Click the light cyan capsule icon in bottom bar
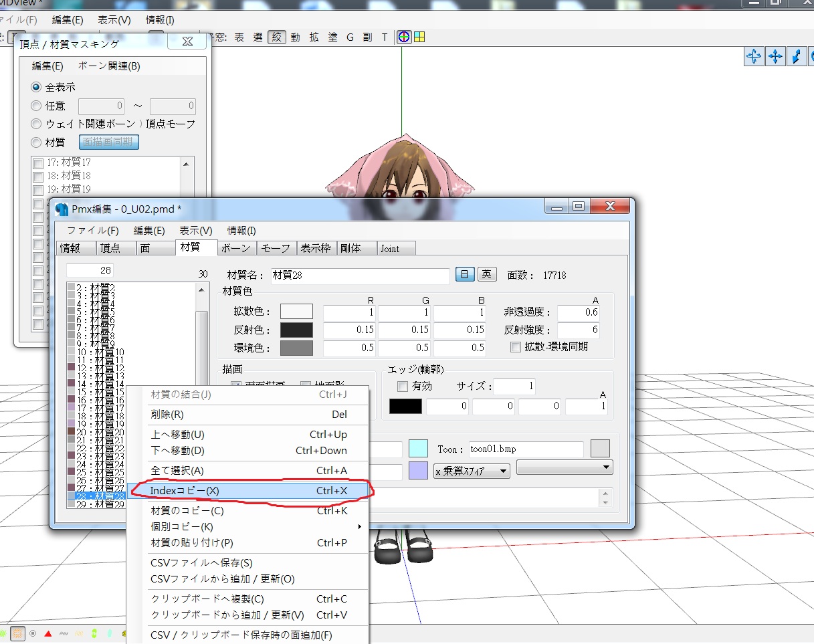 tap(109, 633)
